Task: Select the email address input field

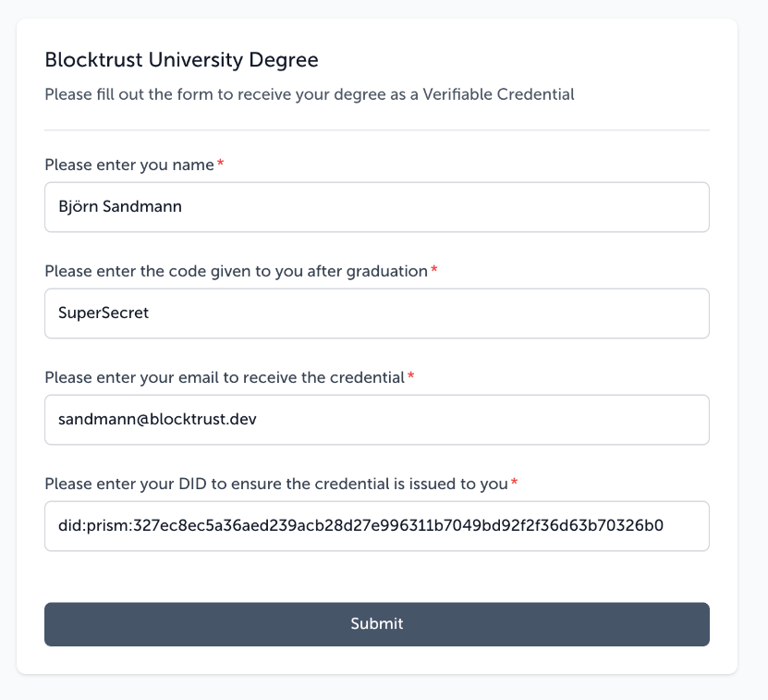Action: 377,420
